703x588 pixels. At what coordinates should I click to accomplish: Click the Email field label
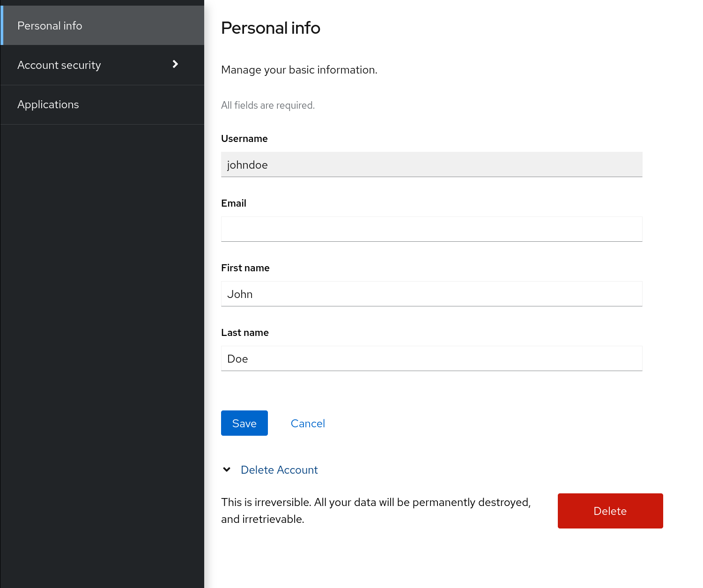[234, 203]
